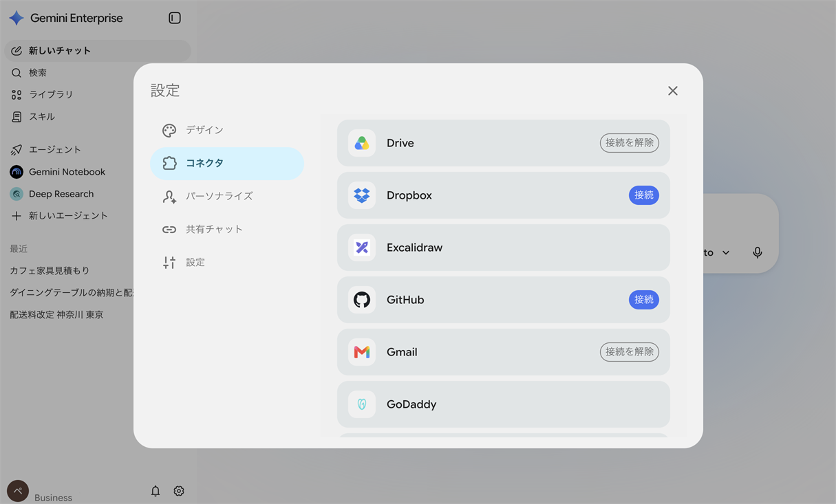
Task: Close the 設定 dialog
Action: point(673,91)
